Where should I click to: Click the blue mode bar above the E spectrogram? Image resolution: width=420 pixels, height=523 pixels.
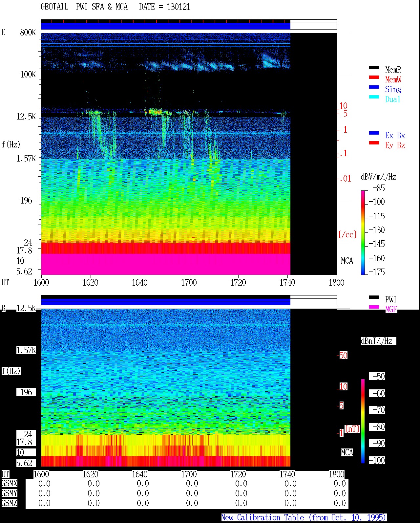[x=166, y=26]
